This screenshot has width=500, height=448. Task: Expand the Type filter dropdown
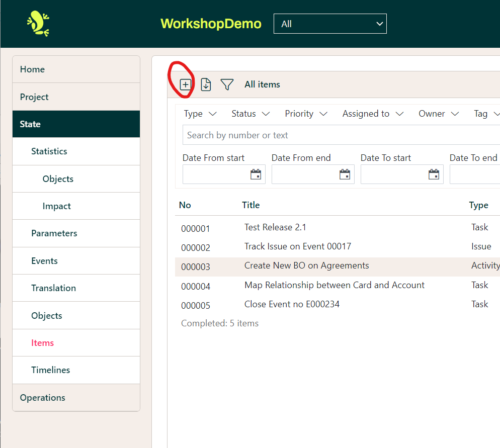coord(200,114)
